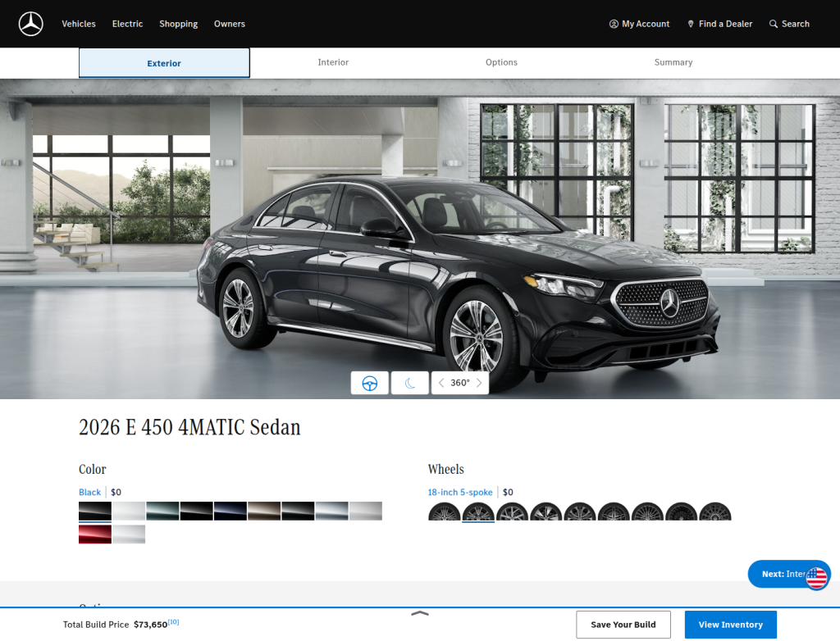Viewport: 840px width, 641px height.
Task: Switch to the Summary tab
Action: (x=673, y=62)
